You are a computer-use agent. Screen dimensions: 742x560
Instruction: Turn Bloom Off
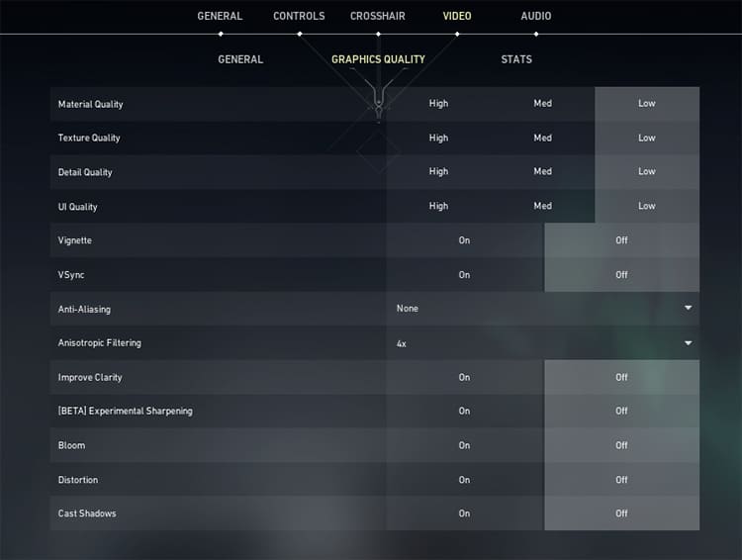click(622, 445)
